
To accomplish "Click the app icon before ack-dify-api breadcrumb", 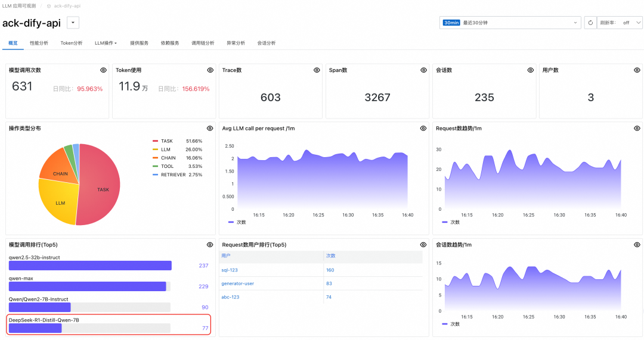I will tap(49, 6).
